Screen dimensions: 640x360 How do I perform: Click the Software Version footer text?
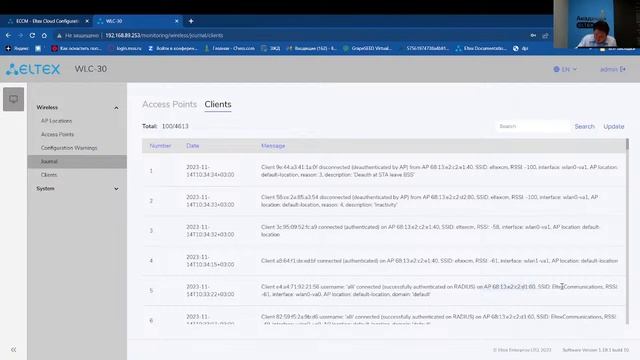596,350
